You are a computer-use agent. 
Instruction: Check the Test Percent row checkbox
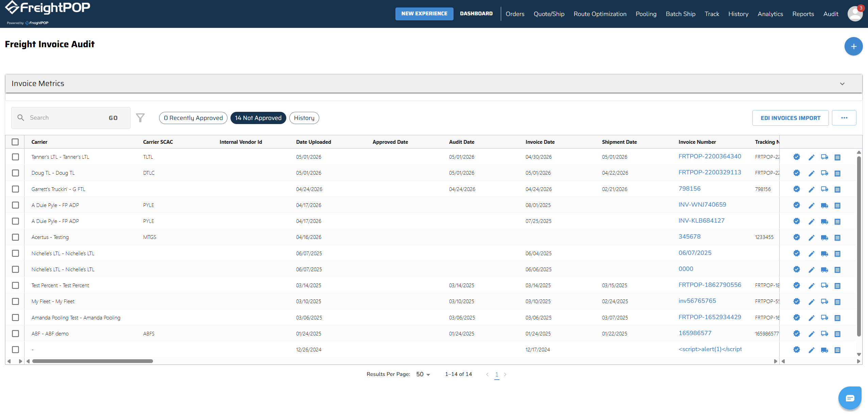tap(15, 286)
